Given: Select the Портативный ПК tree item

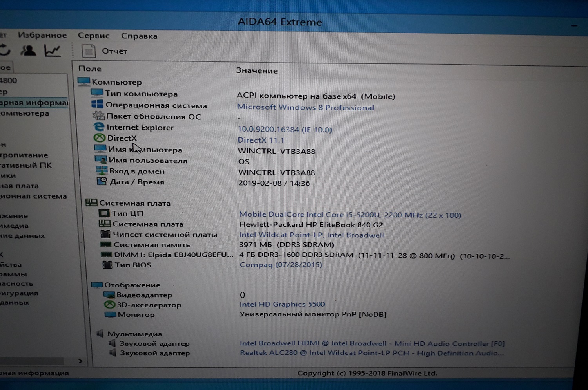Looking at the screenshot, I should 26,165.
